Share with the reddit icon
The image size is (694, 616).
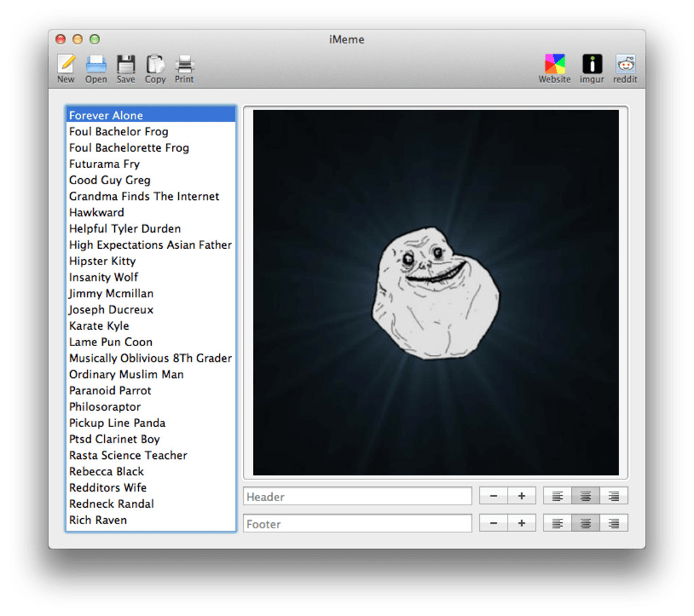tap(625, 65)
